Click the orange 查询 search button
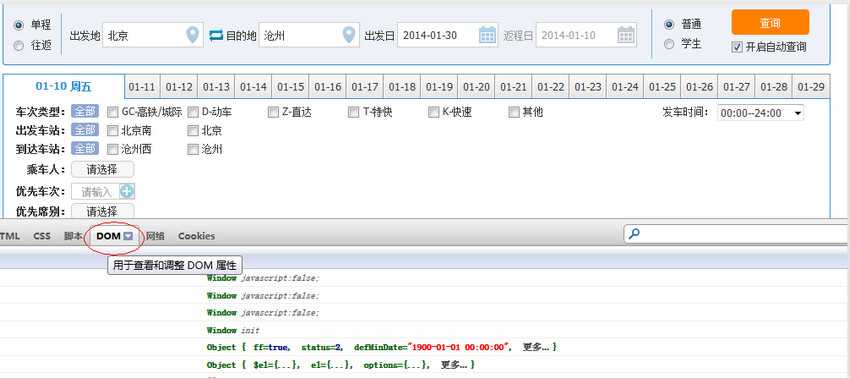This screenshot has height=379, width=850. coord(770,22)
